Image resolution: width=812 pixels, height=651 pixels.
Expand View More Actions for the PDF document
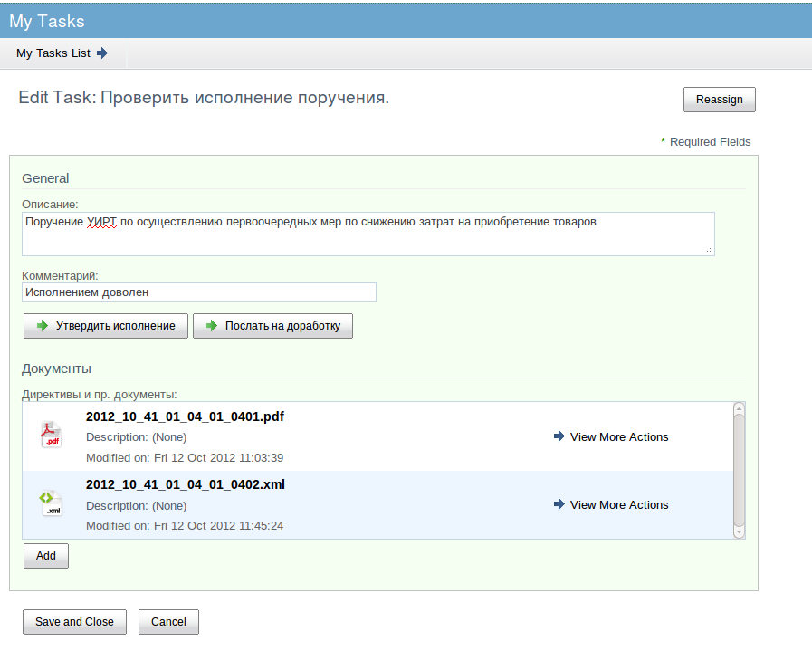619,437
